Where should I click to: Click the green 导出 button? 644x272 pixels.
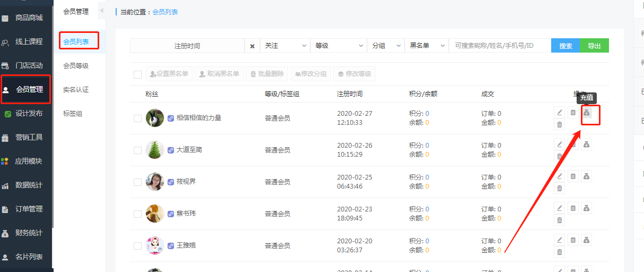pyautogui.click(x=595, y=46)
